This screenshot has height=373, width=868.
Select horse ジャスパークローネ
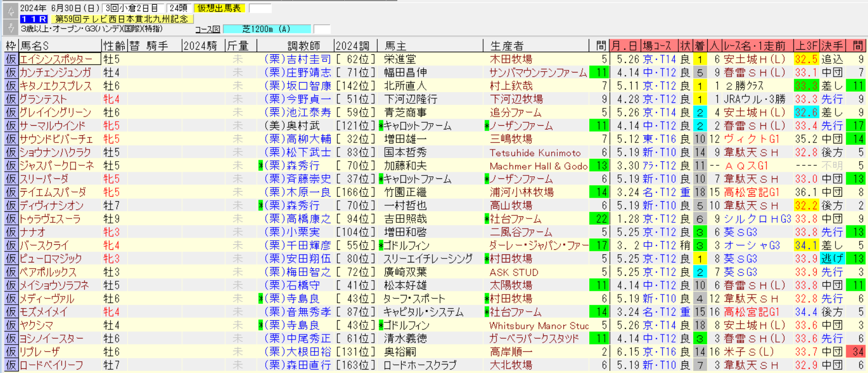[57, 166]
